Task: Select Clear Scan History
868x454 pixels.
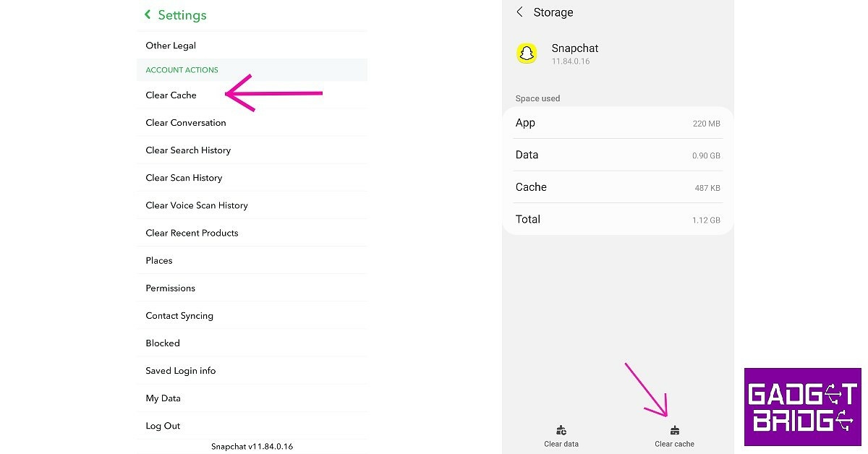Action: click(x=184, y=178)
